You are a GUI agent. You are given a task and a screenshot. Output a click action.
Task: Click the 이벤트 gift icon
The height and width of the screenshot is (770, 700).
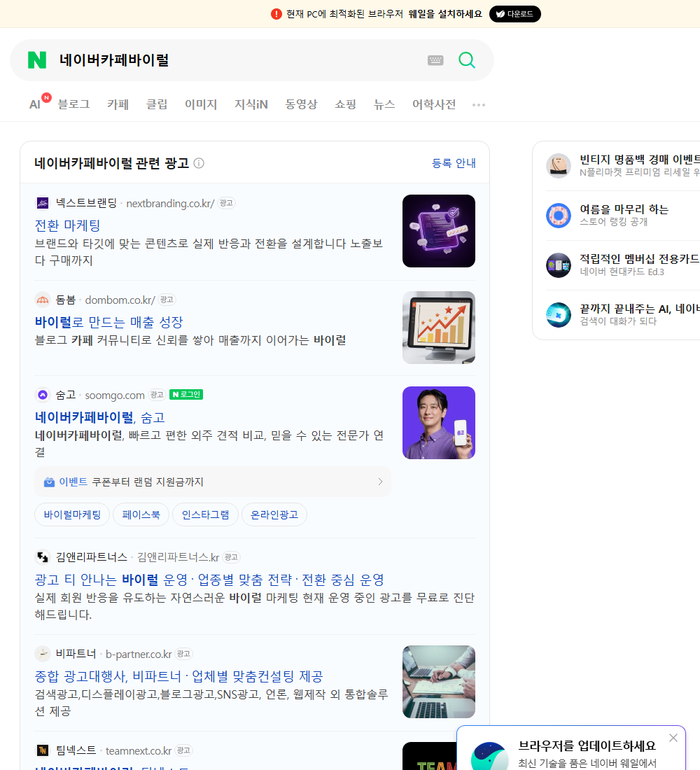tap(49, 482)
